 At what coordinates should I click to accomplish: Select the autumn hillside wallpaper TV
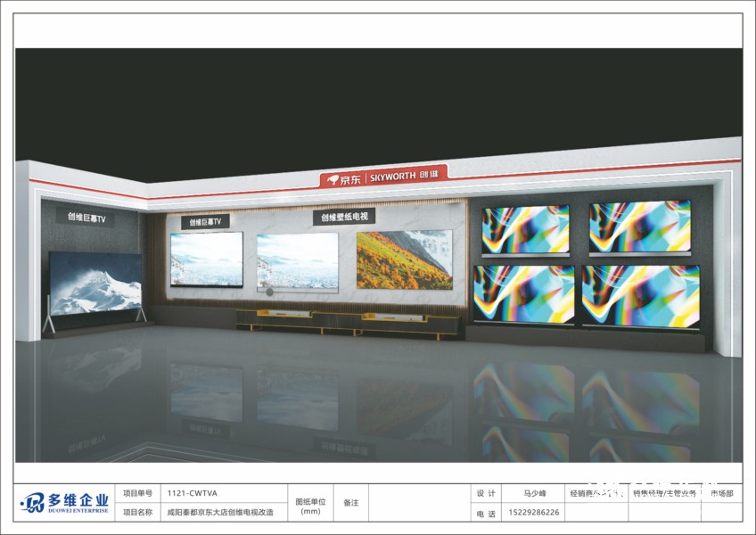tap(405, 259)
